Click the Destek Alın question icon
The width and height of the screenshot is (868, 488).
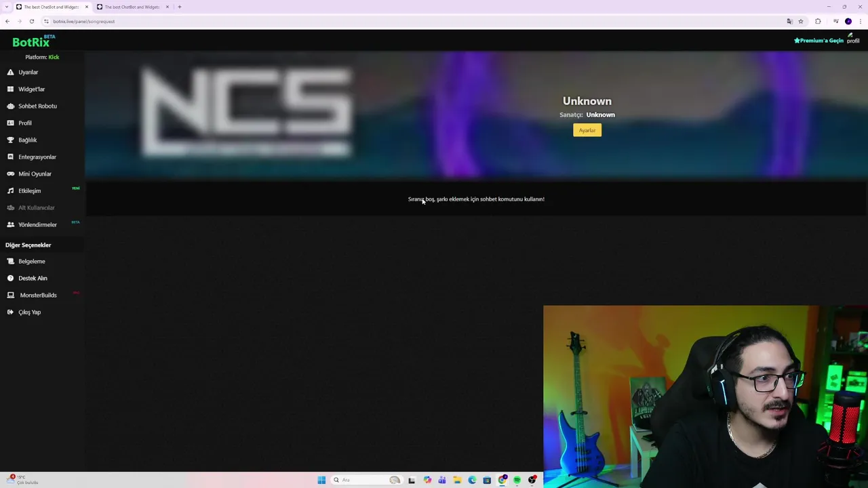point(10,278)
